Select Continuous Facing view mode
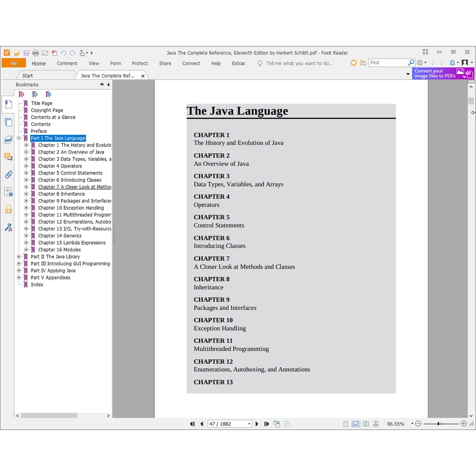This screenshot has height=476, width=476. coord(376,424)
